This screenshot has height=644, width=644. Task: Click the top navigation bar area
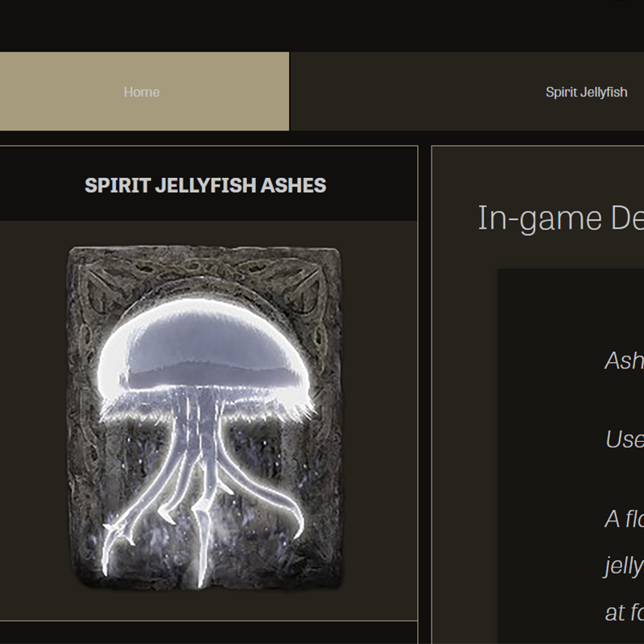click(402, 92)
